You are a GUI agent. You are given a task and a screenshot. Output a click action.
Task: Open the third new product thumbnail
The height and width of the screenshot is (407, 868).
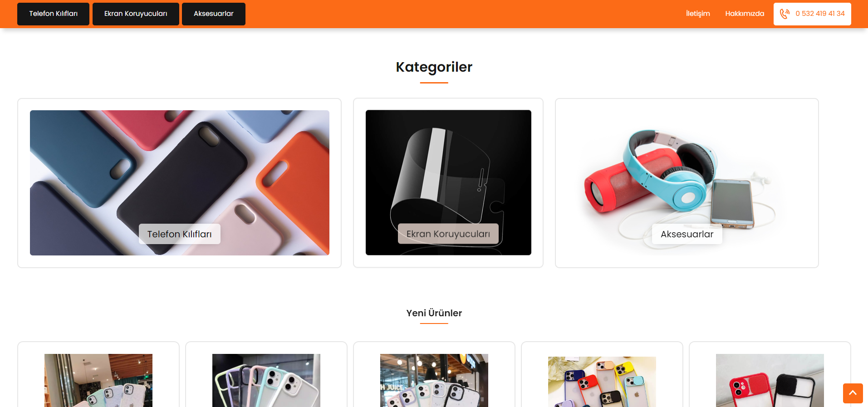click(x=434, y=380)
